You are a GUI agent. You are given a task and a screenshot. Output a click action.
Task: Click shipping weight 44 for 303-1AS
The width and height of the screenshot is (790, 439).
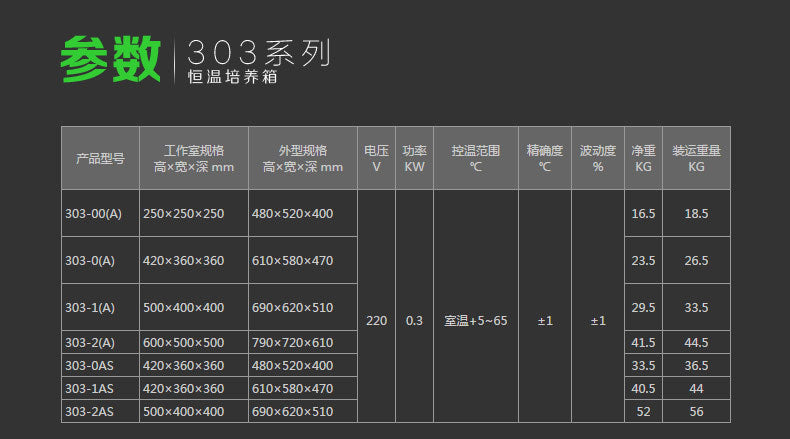click(x=696, y=389)
